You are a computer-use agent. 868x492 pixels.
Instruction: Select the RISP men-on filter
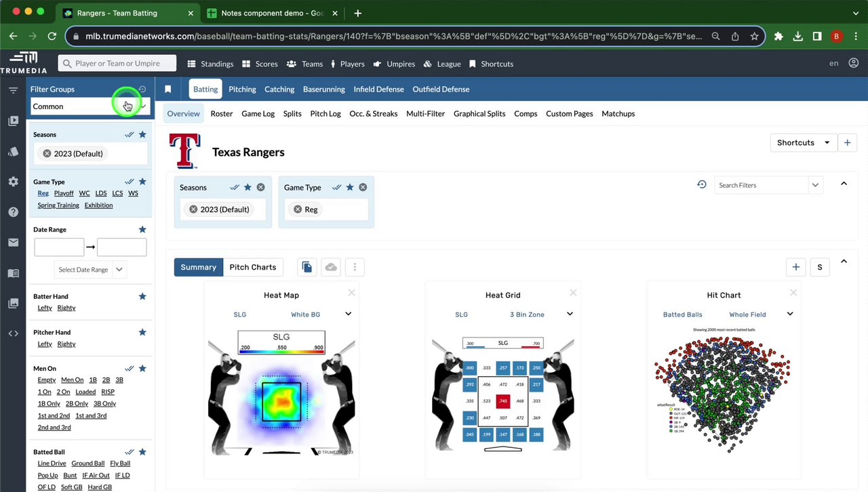pyautogui.click(x=108, y=392)
